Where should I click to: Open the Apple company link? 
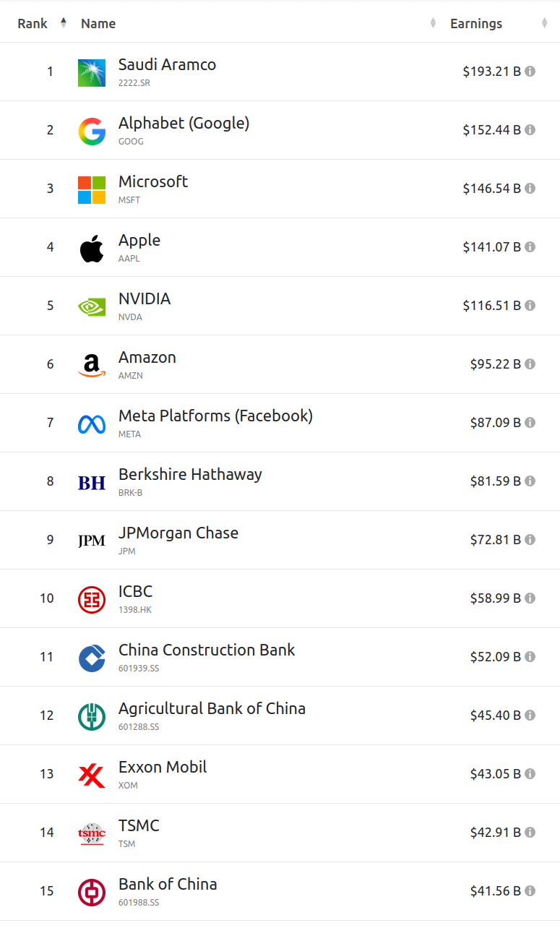[x=139, y=240]
